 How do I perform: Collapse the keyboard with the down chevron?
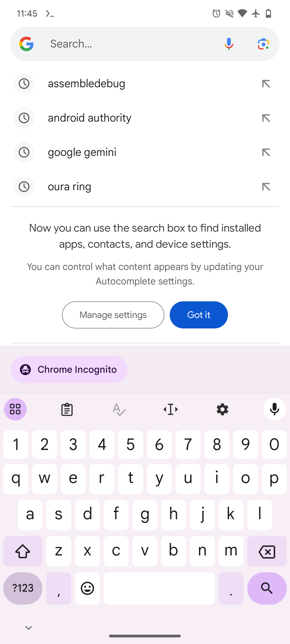(x=28, y=628)
